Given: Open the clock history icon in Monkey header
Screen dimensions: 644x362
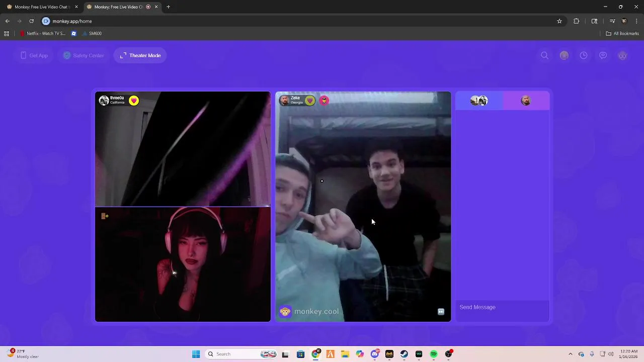Looking at the screenshot, I should tap(584, 55).
